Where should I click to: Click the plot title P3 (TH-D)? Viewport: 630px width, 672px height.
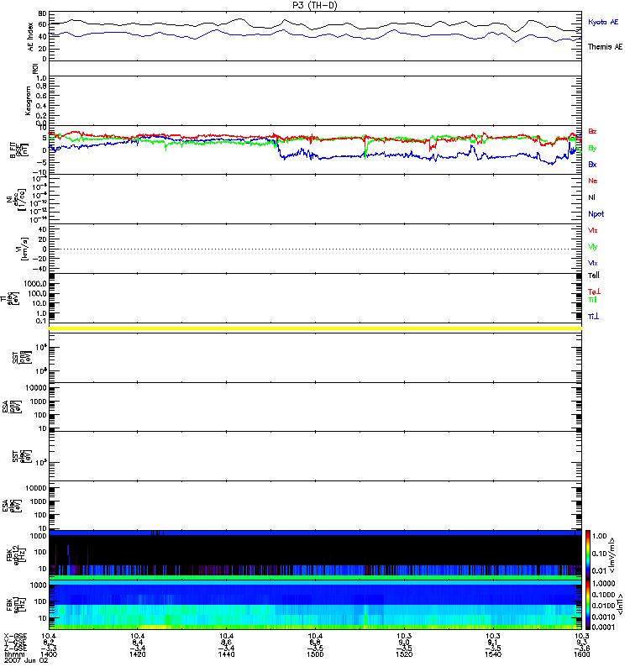point(314,5)
